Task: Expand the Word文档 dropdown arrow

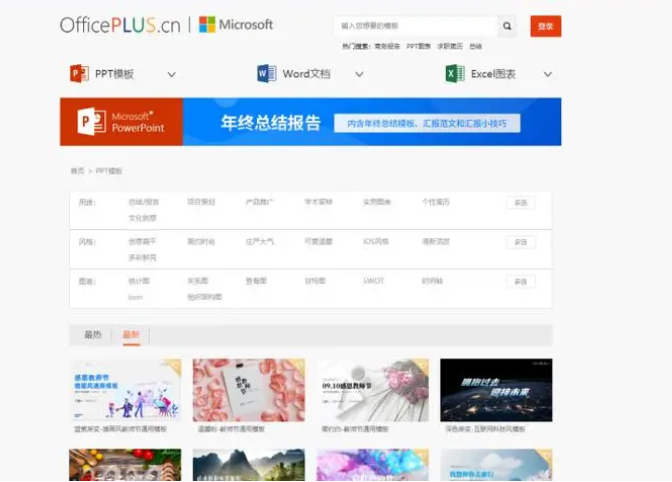Action: click(359, 75)
